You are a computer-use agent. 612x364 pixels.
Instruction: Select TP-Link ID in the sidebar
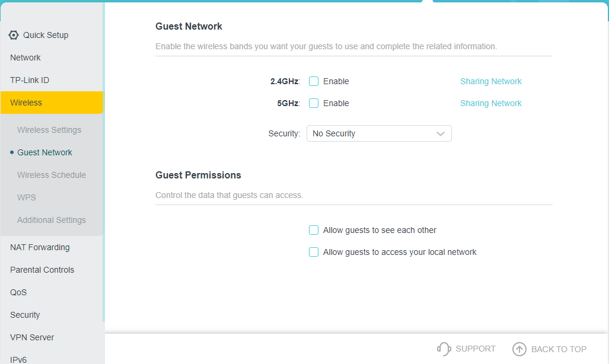pos(29,80)
